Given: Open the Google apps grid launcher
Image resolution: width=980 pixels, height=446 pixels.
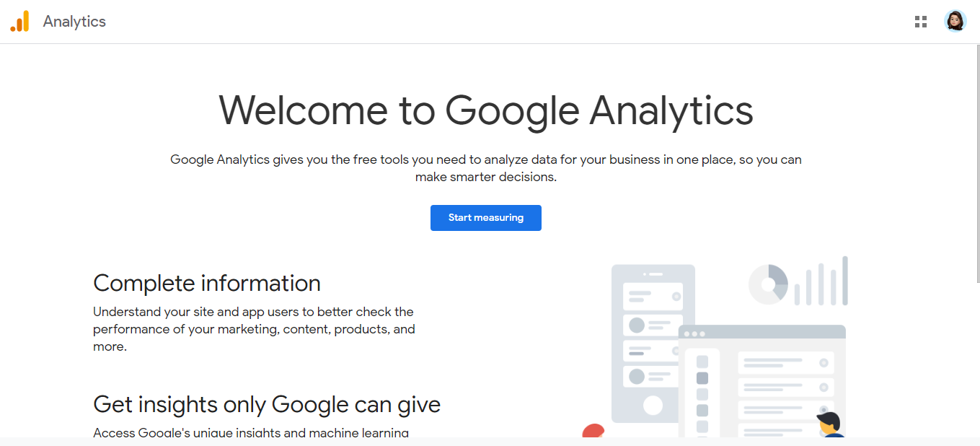Looking at the screenshot, I should 920,22.
